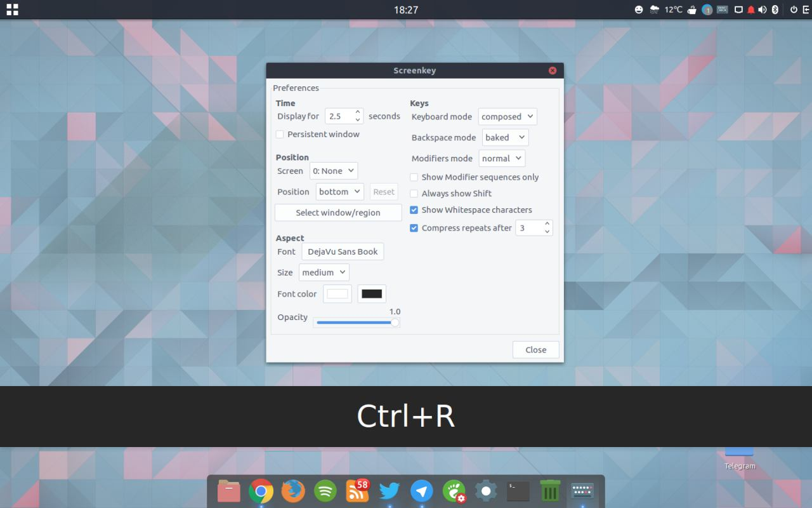Viewport: 812px width, 508px height.
Task: Open the terminal from the dock
Action: pyautogui.click(x=517, y=491)
